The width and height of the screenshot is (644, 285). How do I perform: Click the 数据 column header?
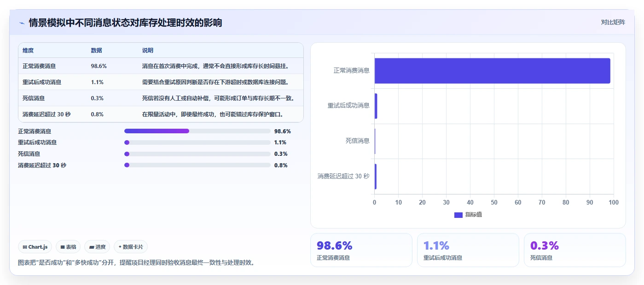tap(97, 51)
